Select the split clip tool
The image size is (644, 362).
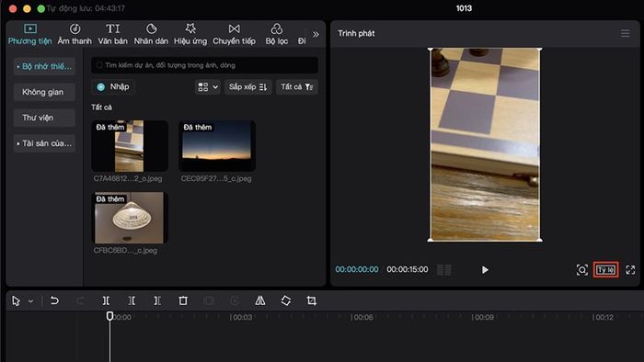[x=106, y=301]
